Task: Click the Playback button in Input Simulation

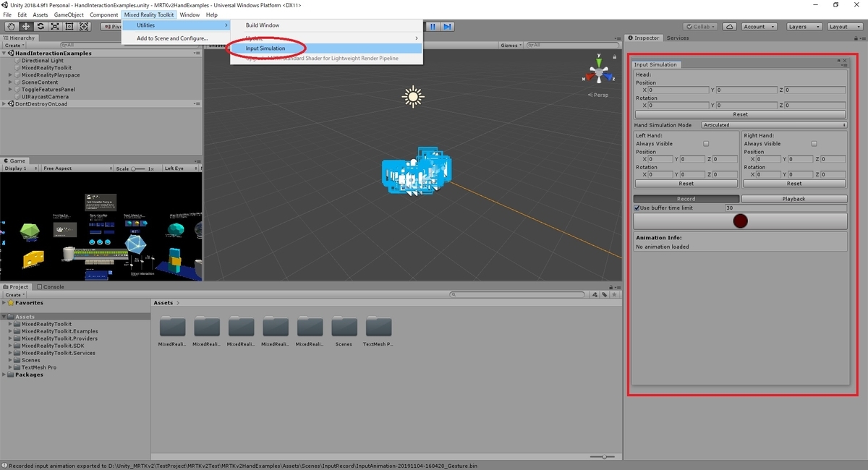Action: [x=794, y=198]
